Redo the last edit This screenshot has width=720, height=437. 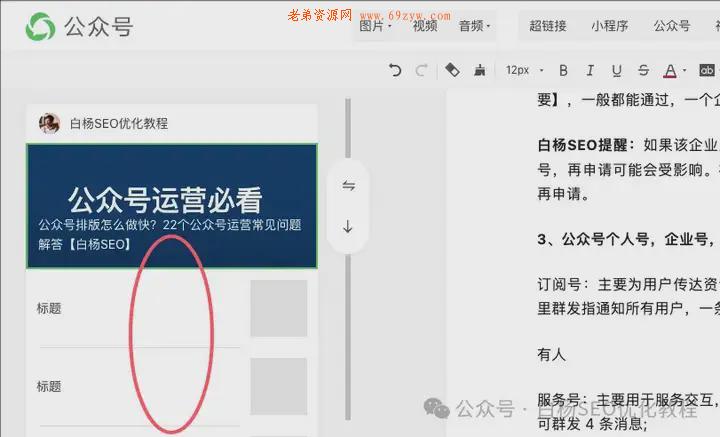coord(421,70)
